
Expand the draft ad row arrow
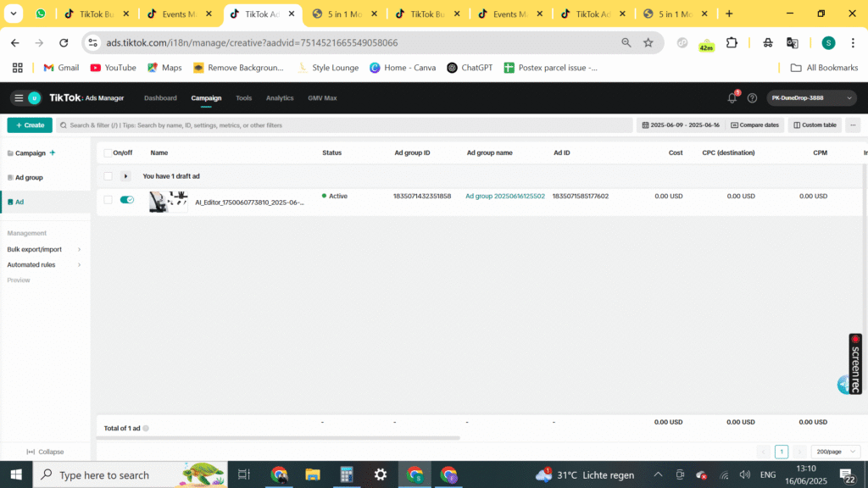(x=126, y=176)
